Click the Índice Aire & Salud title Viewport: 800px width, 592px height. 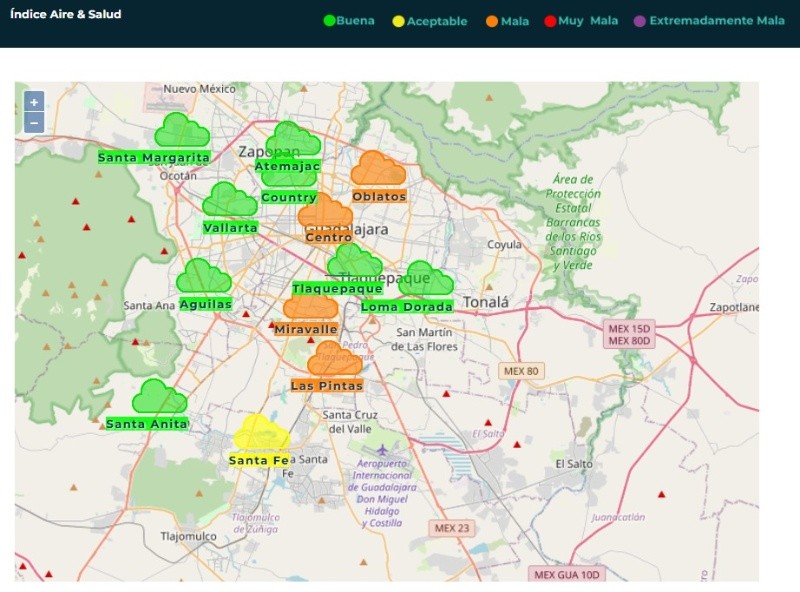65,15
